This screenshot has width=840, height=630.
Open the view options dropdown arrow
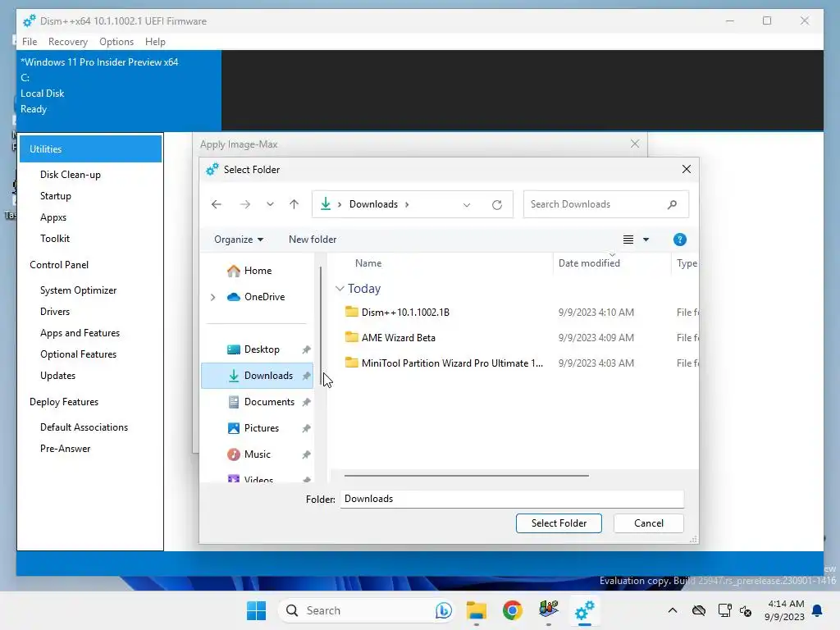[x=646, y=240]
